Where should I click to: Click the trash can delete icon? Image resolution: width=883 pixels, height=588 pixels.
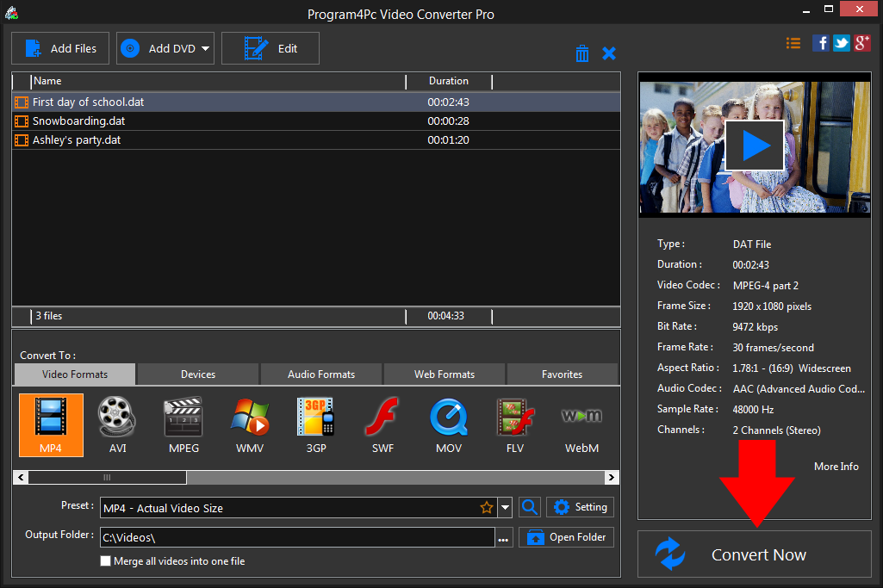click(582, 53)
